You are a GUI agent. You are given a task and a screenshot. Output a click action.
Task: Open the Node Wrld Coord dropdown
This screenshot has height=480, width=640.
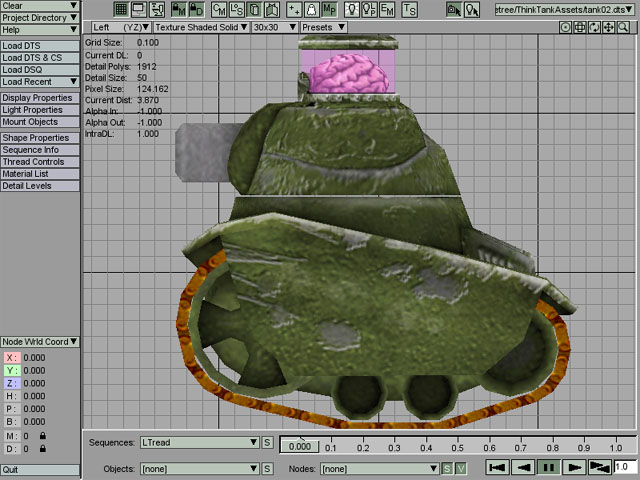coord(40,342)
